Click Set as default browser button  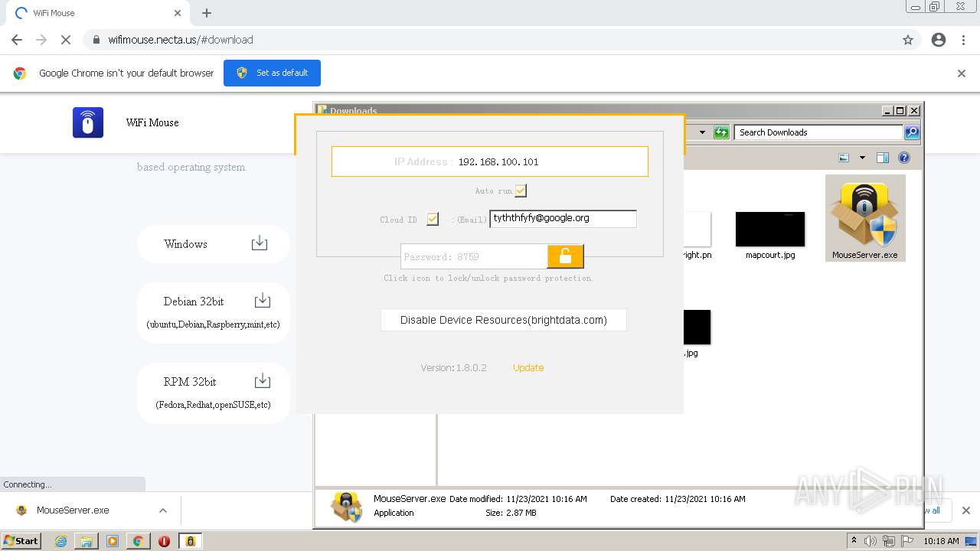click(272, 73)
